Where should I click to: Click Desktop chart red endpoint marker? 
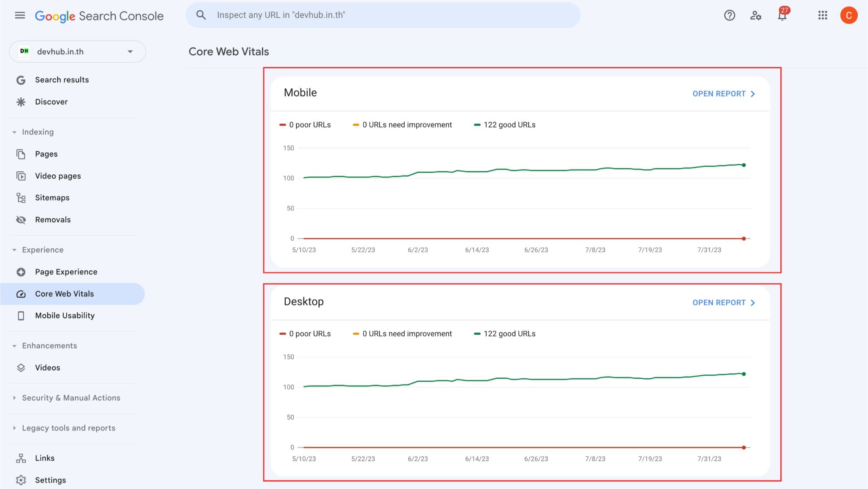coord(744,447)
